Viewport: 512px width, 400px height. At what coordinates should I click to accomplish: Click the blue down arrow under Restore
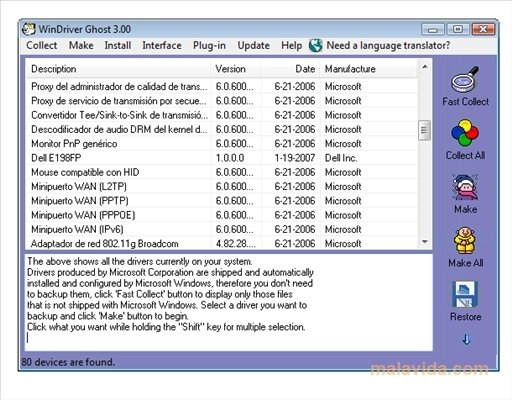point(466,340)
